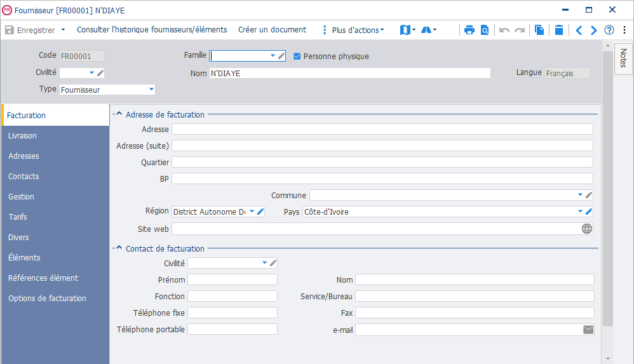634x364 pixels.
Task: Collapse the Contact de facturation section
Action: coord(119,248)
